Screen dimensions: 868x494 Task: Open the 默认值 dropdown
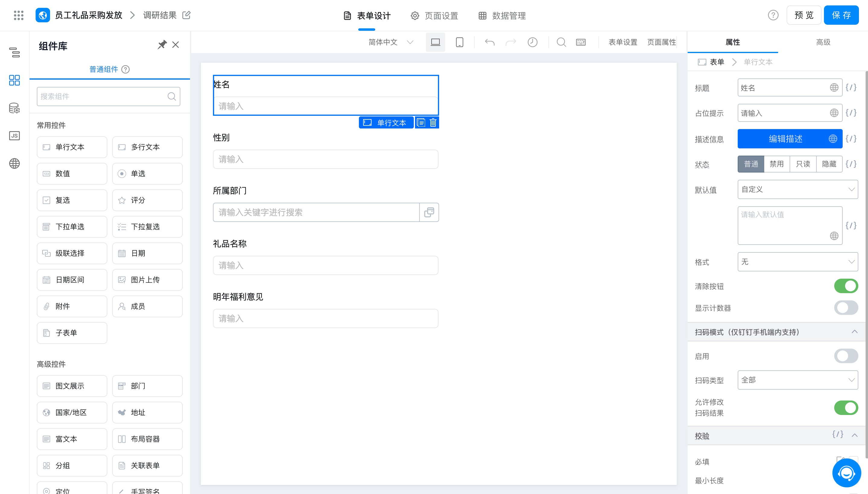pos(797,189)
